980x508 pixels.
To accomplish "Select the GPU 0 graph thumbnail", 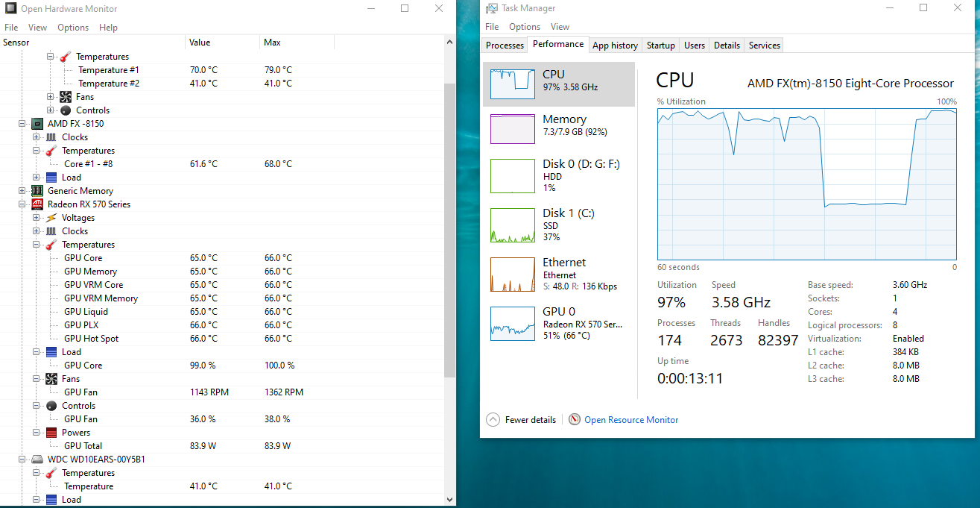I will 513,324.
